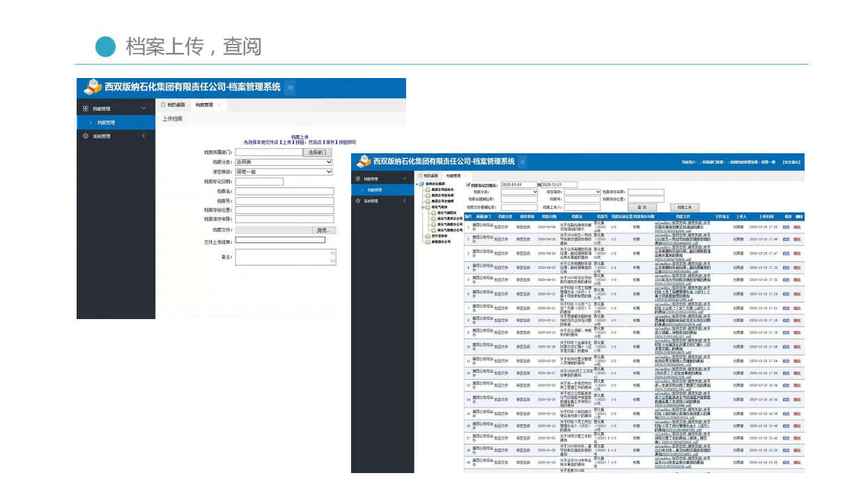
Task: Click the 档案保存年限 input field in upload form
Action: click(x=284, y=219)
